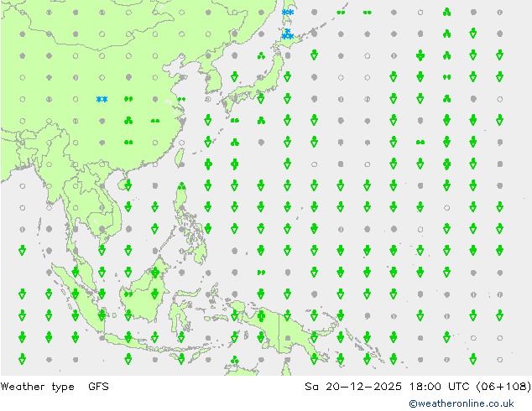532x411 pixels.
Task: Click the green shower symbol over northern Australia
Action: pyautogui.click(x=234, y=360)
